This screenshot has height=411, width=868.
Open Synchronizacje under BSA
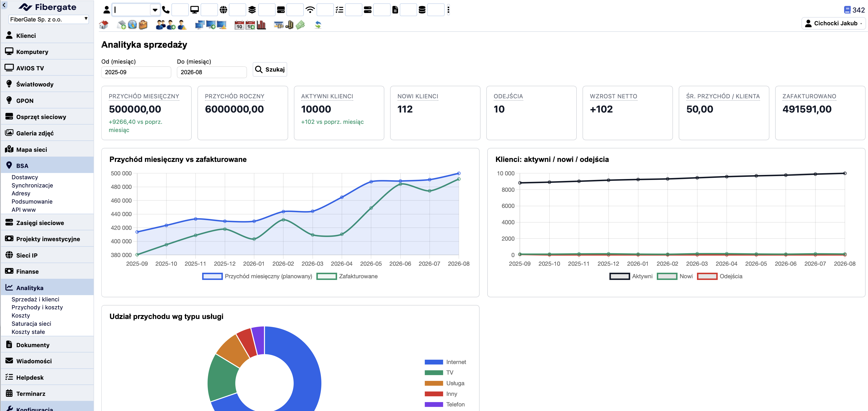(32, 186)
